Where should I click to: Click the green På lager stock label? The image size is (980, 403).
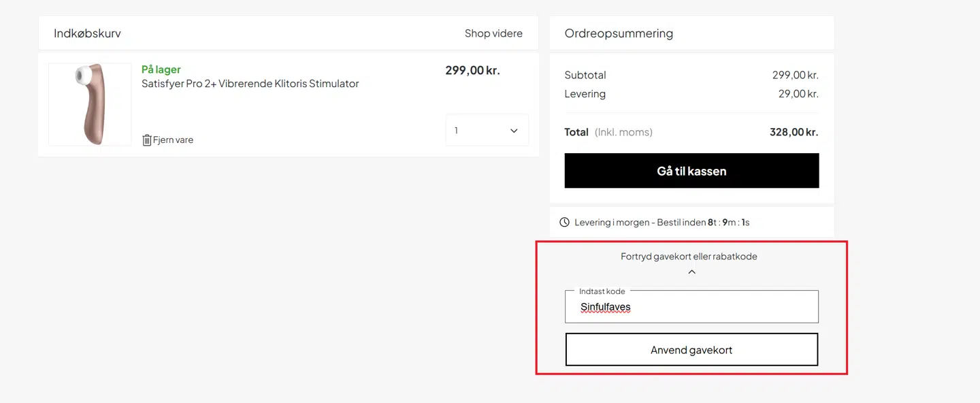pos(161,69)
